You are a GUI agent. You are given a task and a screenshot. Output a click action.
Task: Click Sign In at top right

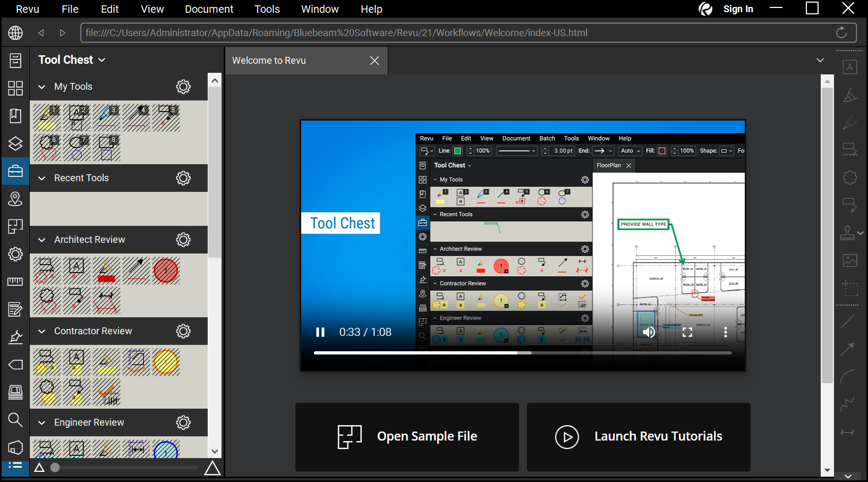coord(738,9)
